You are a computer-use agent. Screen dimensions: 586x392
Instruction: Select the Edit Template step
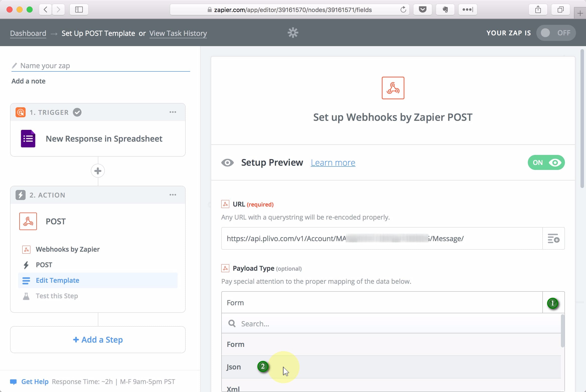point(98,280)
